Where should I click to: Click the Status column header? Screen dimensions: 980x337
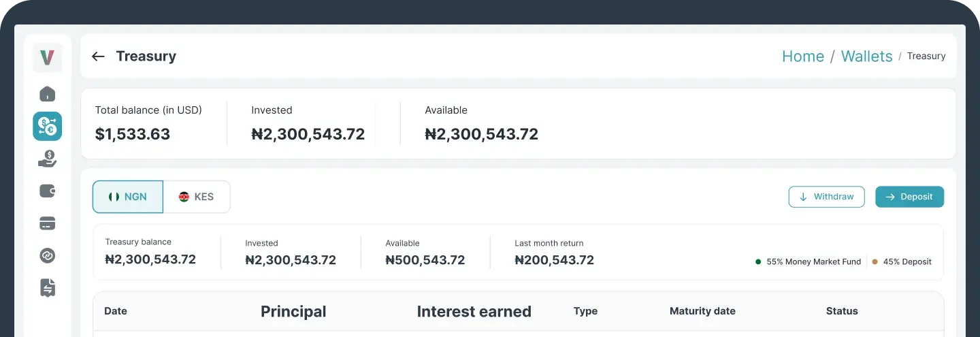[x=842, y=311]
